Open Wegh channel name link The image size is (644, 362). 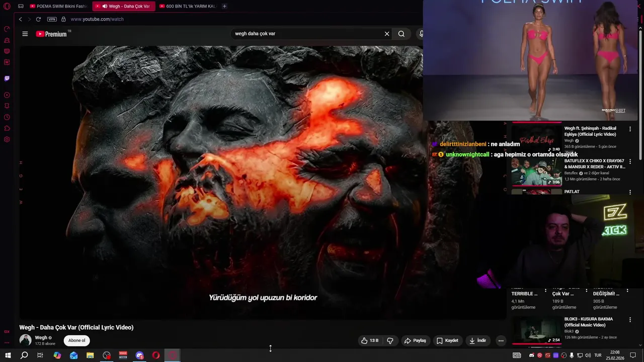point(41,338)
